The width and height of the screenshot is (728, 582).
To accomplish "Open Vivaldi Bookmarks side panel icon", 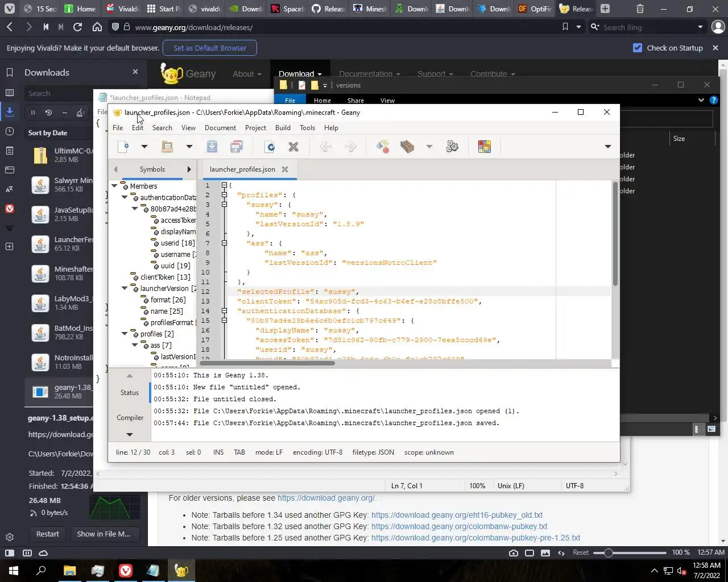I will (x=10, y=72).
